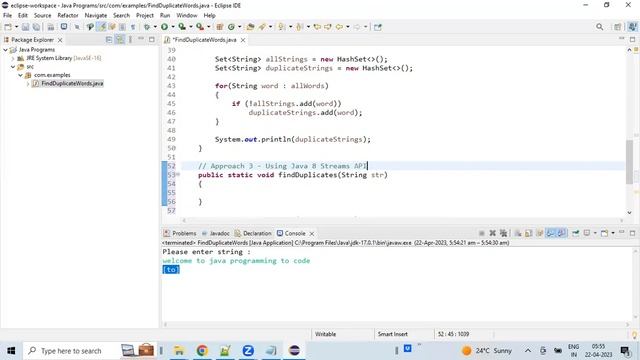The image size is (640, 360).
Task: Click Remove Launch X icon in Console
Action: [493, 233]
